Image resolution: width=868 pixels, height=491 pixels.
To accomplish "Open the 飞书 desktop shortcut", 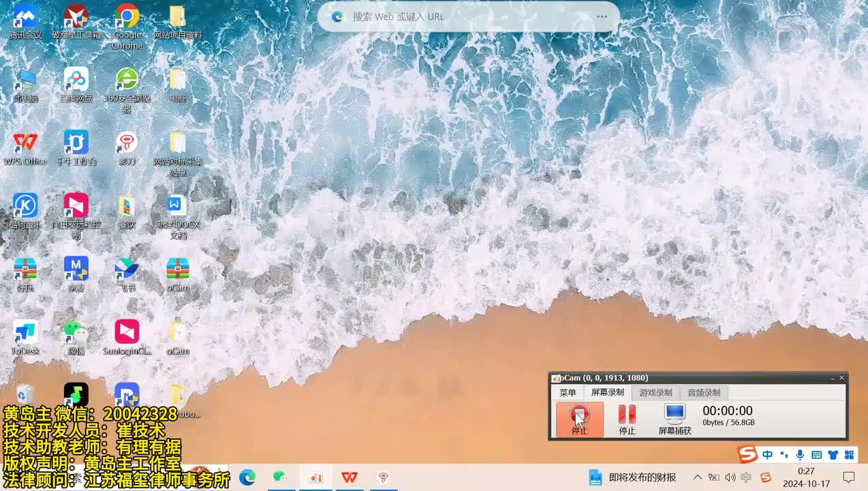I will [127, 275].
